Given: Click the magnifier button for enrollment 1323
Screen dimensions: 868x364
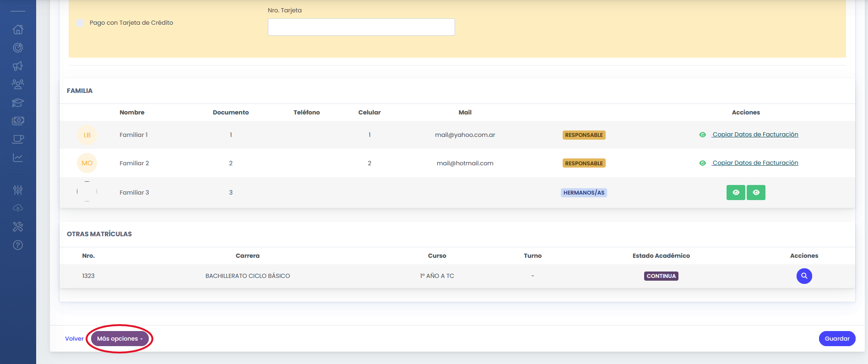Looking at the screenshot, I should (804, 276).
